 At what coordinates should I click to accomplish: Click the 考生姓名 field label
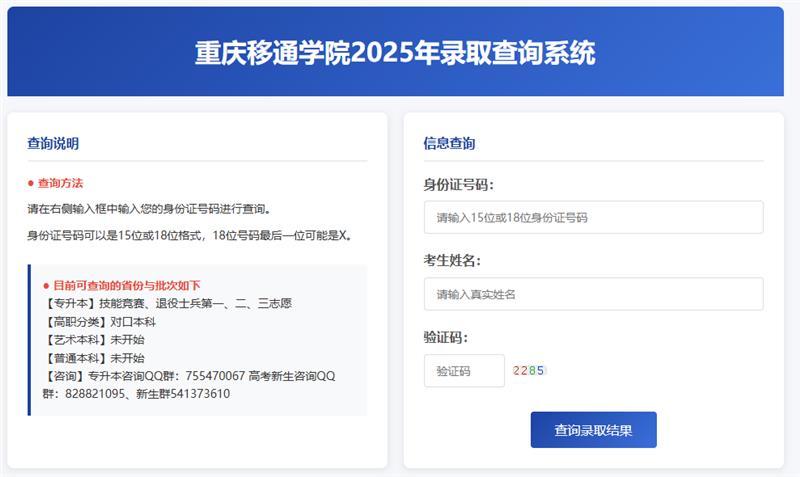pos(452,261)
